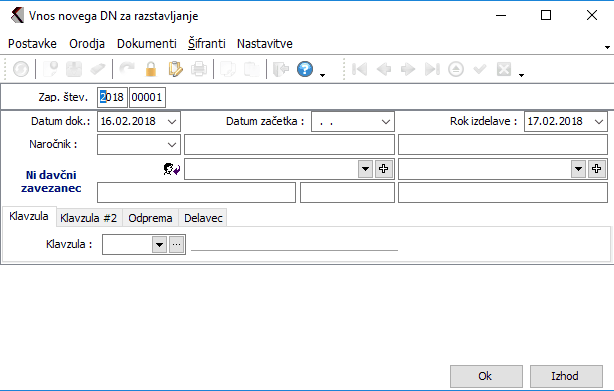The height and width of the screenshot is (391, 614).
Task: Click the padlock lock icon
Action: [x=151, y=69]
